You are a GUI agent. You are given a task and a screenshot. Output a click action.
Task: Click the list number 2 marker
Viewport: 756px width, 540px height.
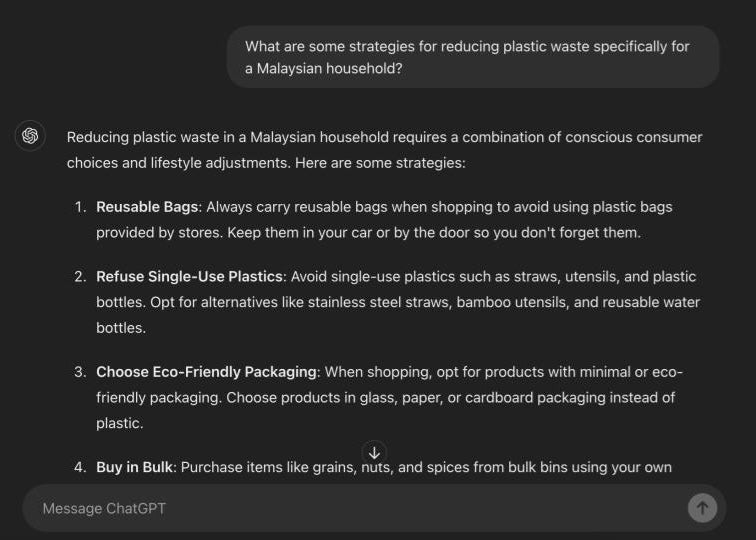coord(79,276)
